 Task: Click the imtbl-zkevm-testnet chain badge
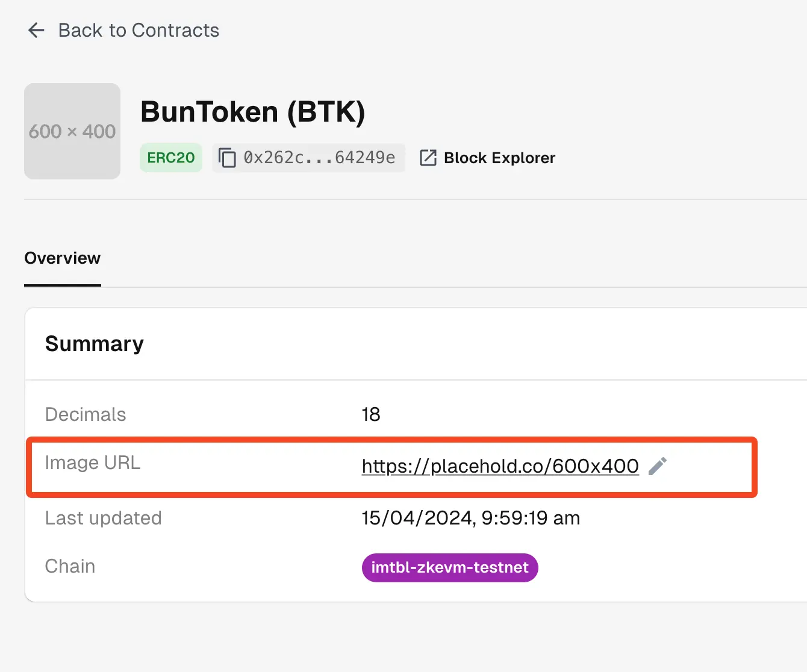click(x=450, y=567)
